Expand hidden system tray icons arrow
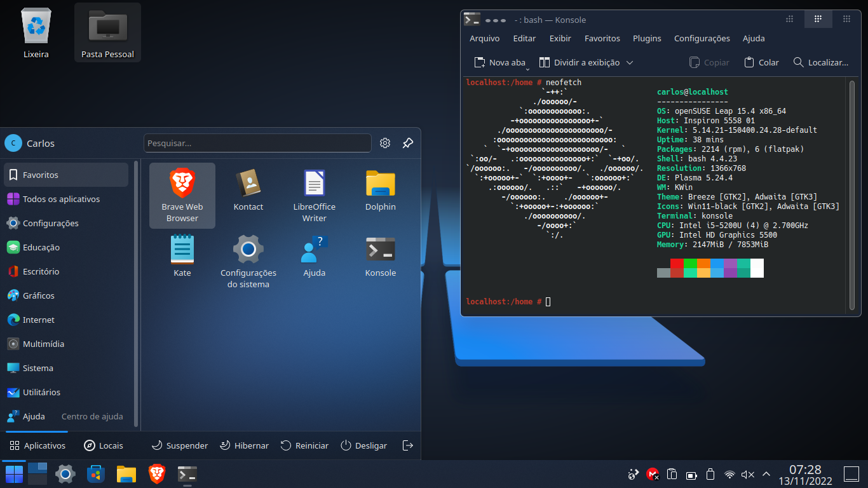 point(766,474)
